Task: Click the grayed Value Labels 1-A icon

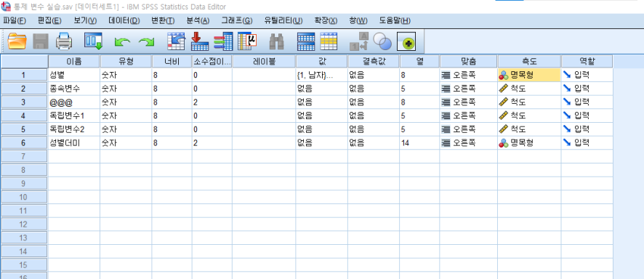Action: click(359, 41)
